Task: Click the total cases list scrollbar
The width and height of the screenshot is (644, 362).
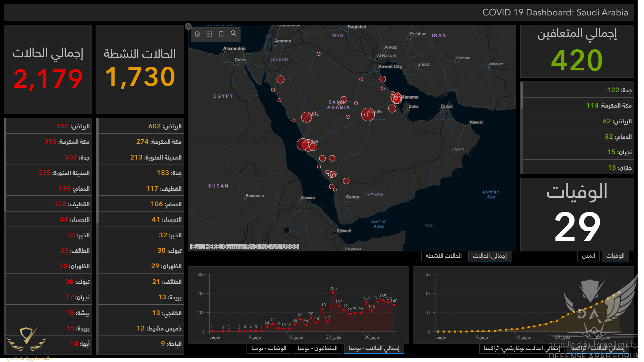Action: pos(5,164)
